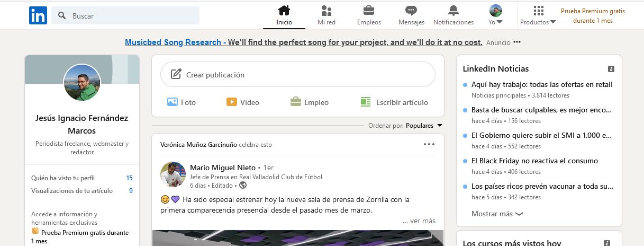Click the Vídeo play icon
This screenshot has width=644, height=246.
[x=232, y=102]
